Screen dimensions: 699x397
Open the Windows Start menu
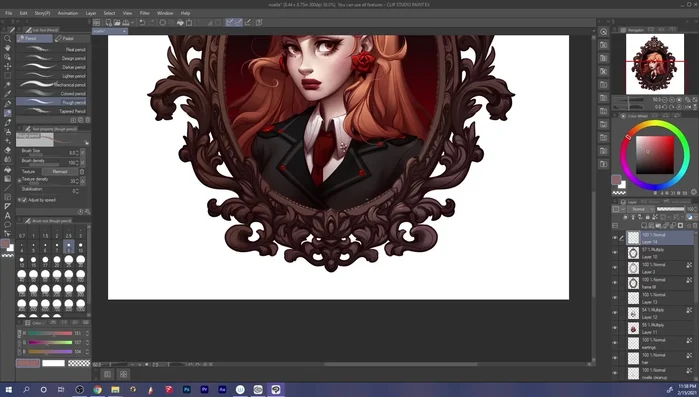click(8, 389)
